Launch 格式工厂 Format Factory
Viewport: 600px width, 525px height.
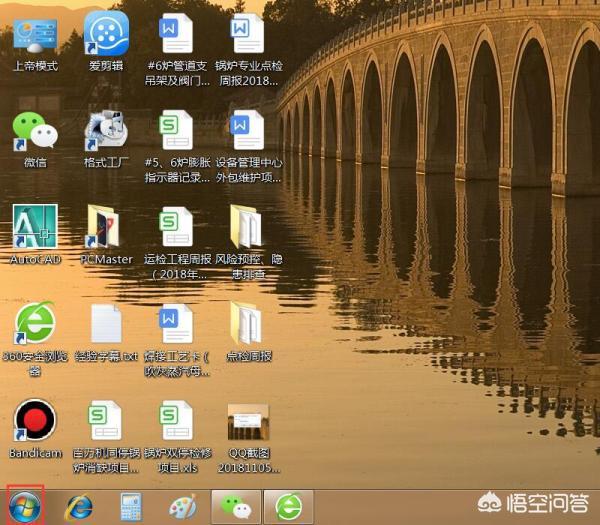tap(106, 132)
